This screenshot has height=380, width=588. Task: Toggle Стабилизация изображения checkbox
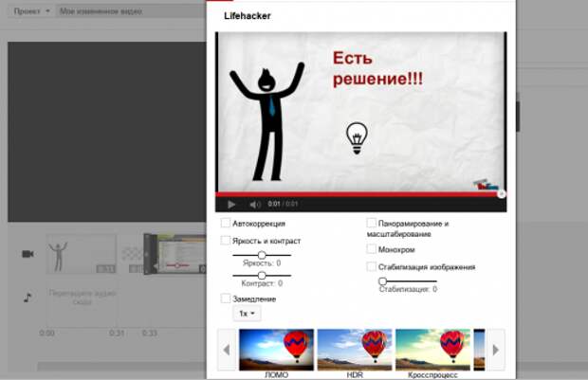pos(371,266)
